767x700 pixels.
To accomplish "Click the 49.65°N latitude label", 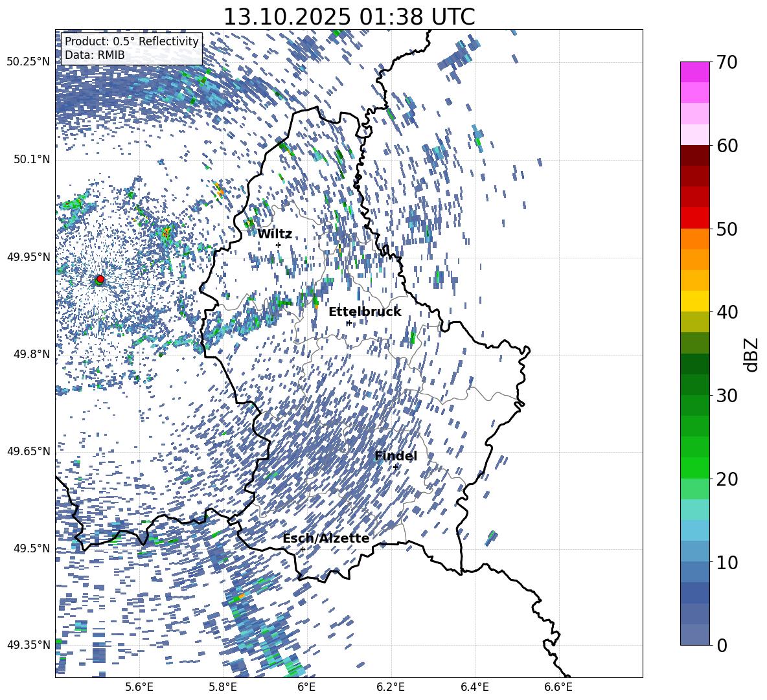I will pos(29,451).
